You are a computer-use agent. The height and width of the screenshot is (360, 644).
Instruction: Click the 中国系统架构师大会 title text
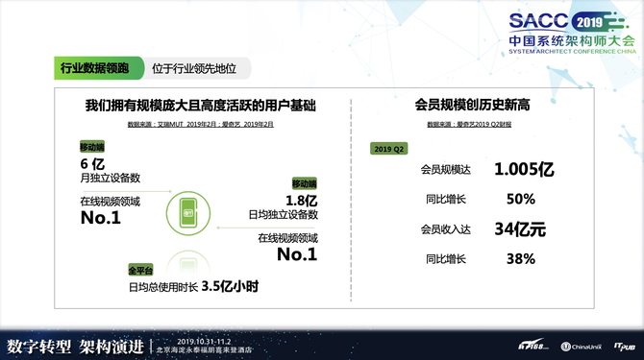[572, 41]
